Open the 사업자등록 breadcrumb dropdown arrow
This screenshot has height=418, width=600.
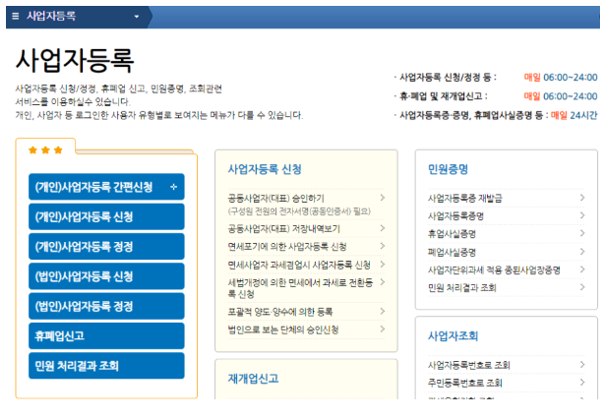point(137,17)
